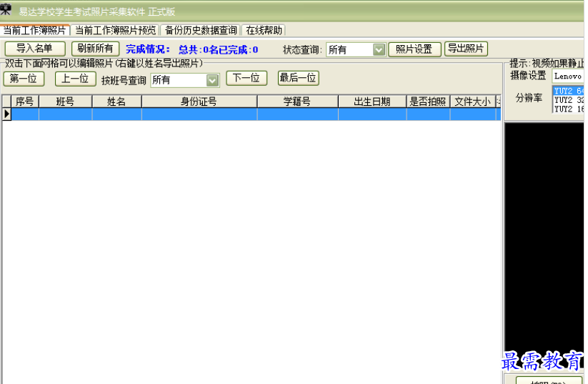Go to 上一位 student

[x=75, y=79]
